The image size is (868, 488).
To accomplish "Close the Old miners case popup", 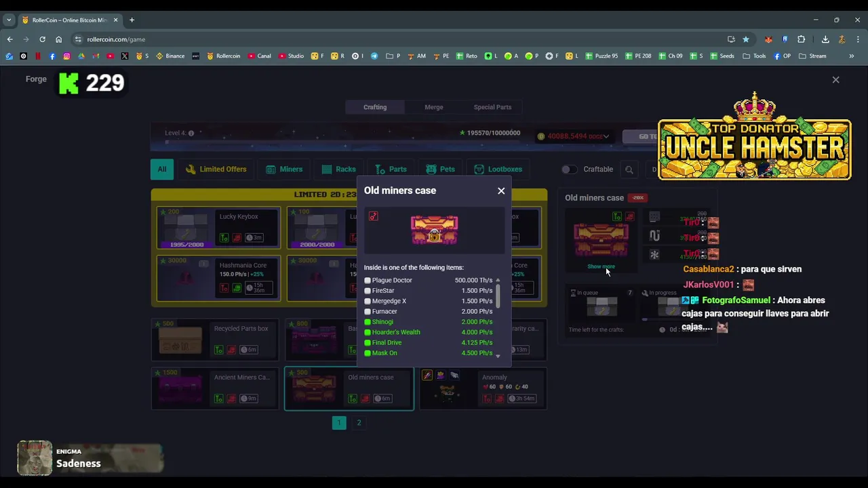I will [x=501, y=191].
